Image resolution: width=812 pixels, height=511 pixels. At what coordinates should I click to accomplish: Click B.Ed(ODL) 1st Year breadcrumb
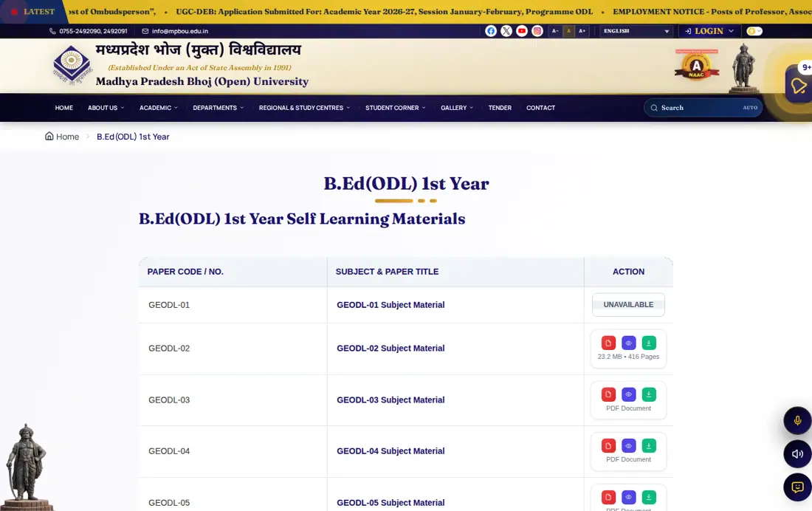pyautogui.click(x=133, y=137)
